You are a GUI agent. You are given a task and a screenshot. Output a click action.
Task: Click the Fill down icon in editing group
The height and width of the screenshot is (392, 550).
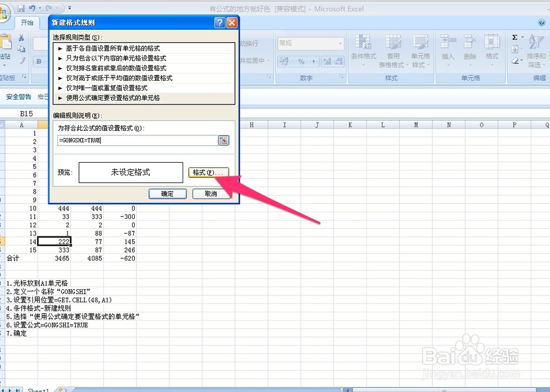[515, 49]
